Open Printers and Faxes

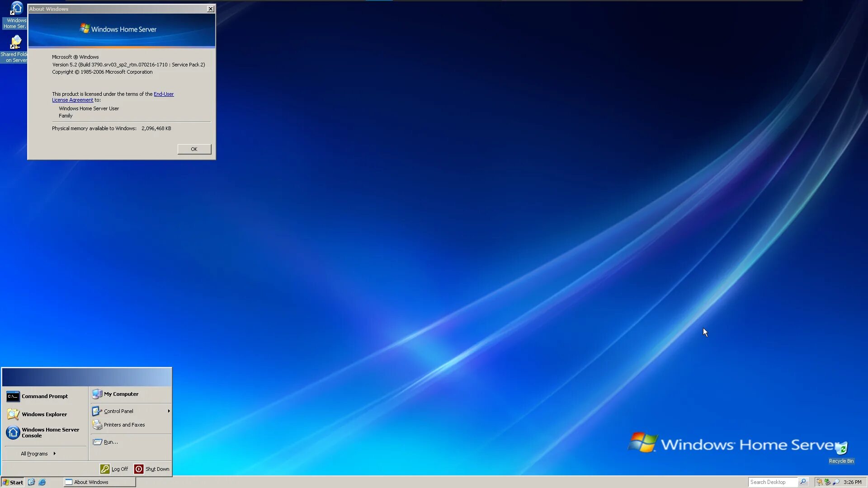point(124,425)
